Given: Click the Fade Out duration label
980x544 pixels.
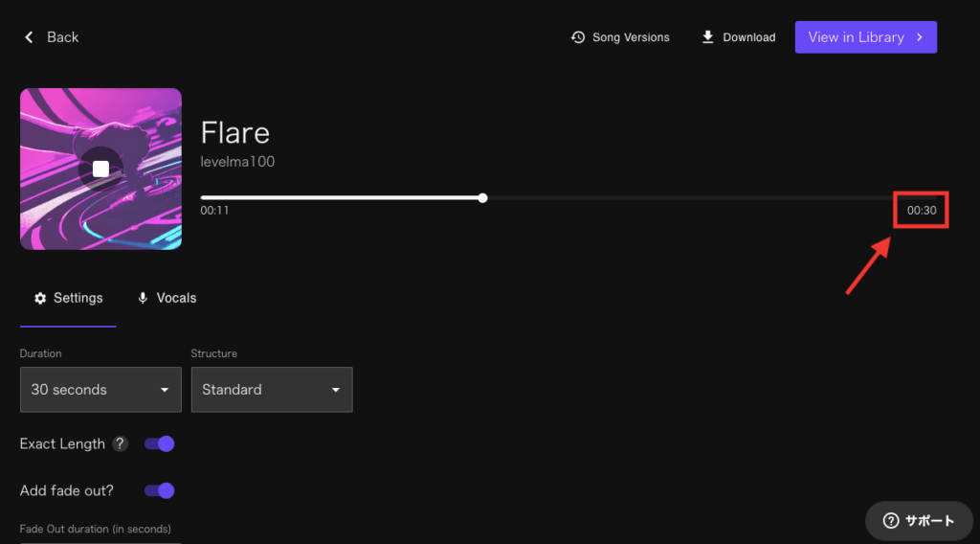Looking at the screenshot, I should point(95,529).
